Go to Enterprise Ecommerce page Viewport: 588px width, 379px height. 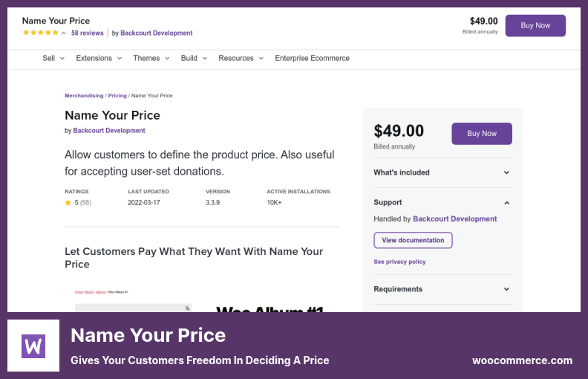click(x=312, y=58)
